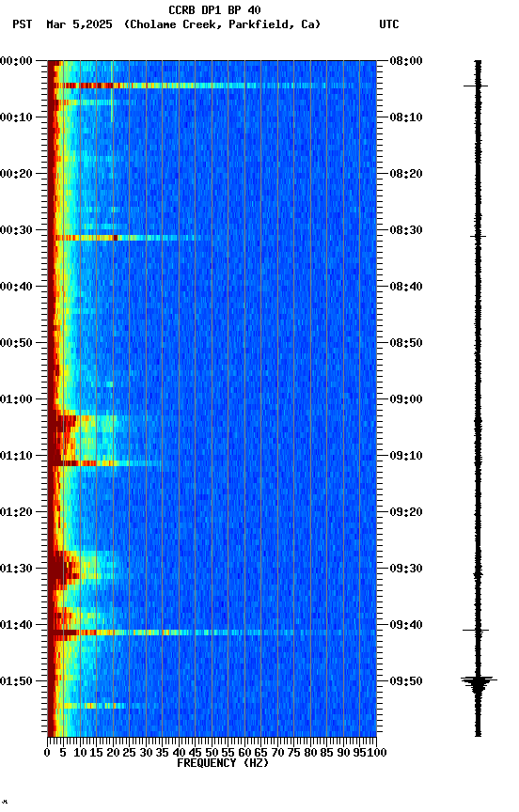Click the 'PST' timezone label

(x=23, y=24)
